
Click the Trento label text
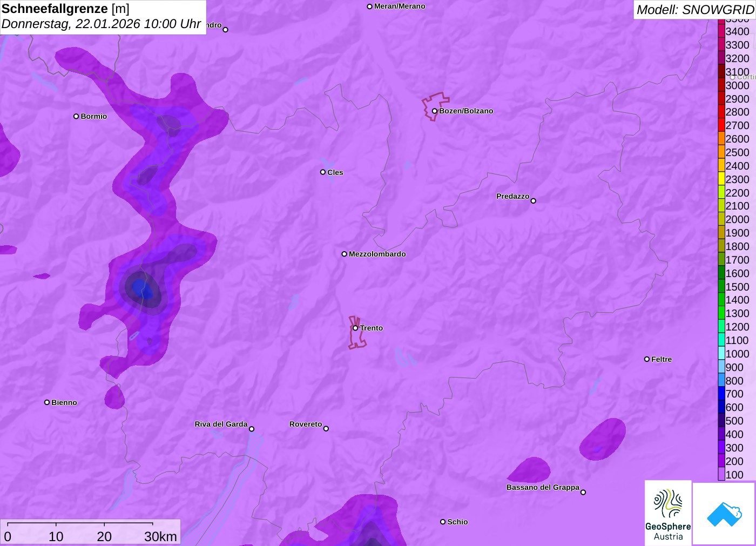pyautogui.click(x=372, y=328)
